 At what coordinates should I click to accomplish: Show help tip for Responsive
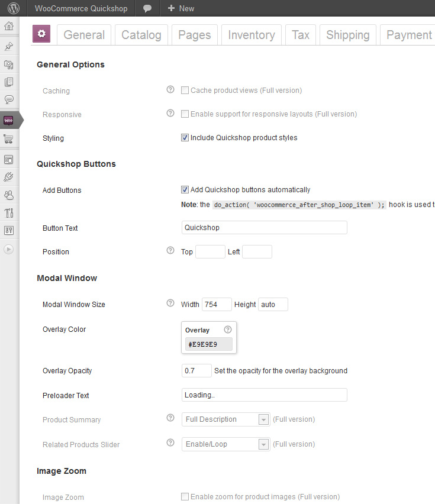pos(170,113)
